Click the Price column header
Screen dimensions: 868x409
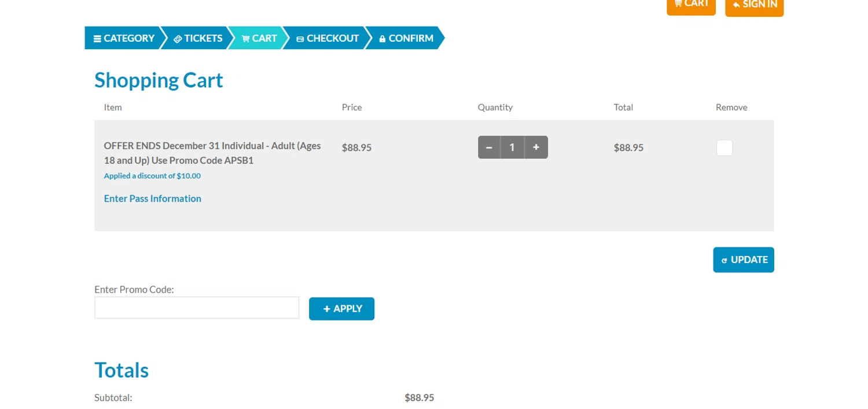[x=352, y=107]
